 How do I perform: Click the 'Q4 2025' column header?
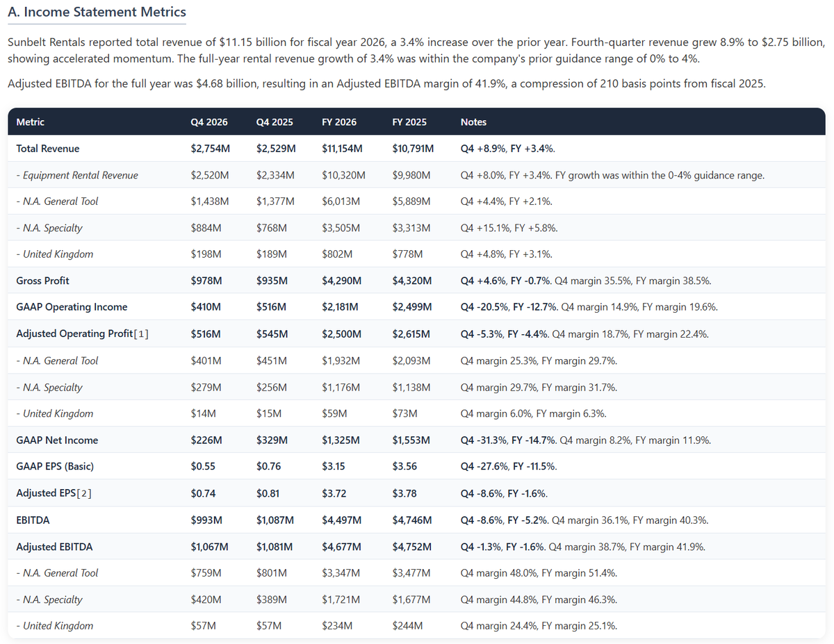(275, 122)
